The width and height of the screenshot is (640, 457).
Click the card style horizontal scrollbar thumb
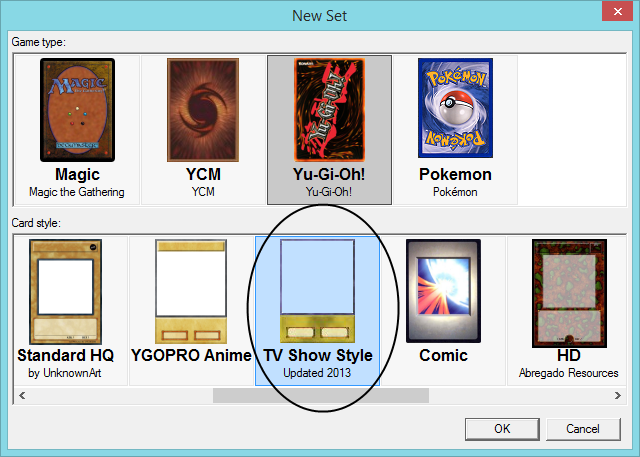click(321, 395)
